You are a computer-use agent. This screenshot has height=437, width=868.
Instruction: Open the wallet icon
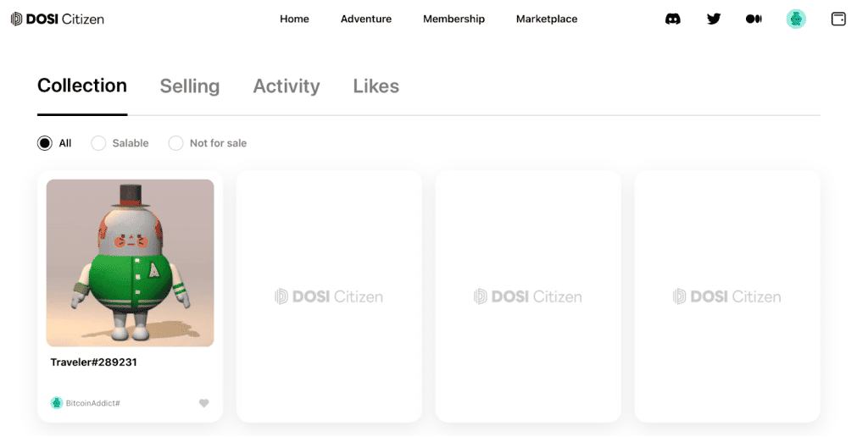(838, 19)
